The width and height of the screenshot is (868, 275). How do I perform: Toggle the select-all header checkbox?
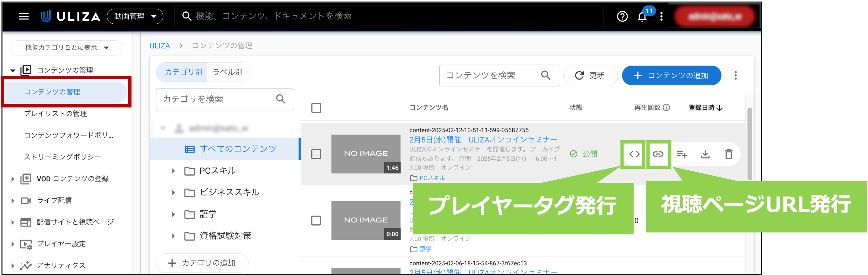pos(316,108)
